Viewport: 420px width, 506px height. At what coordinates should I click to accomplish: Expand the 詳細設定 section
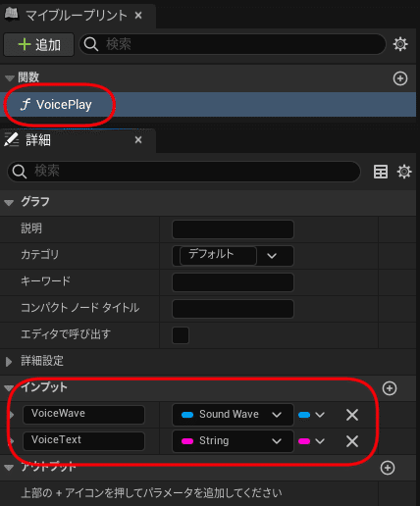[x=9, y=362]
